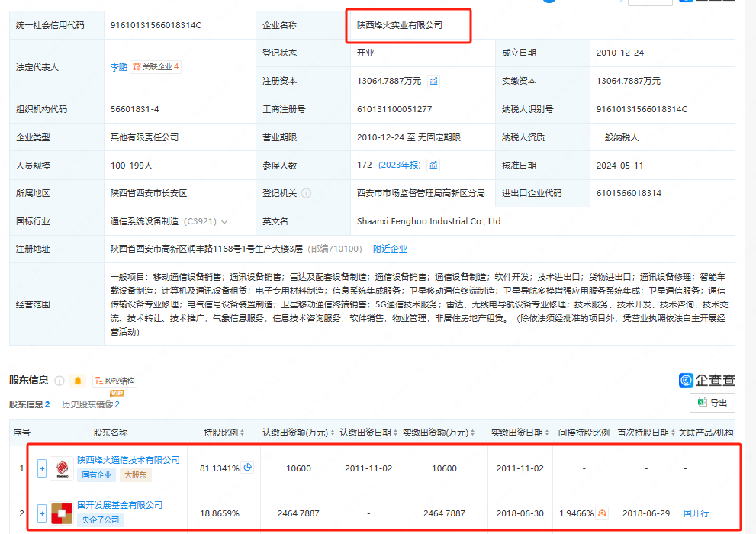Image resolution: width=756 pixels, height=534 pixels.
Task: Select 组织机构代码 56601831-4
Action: [x=134, y=109]
